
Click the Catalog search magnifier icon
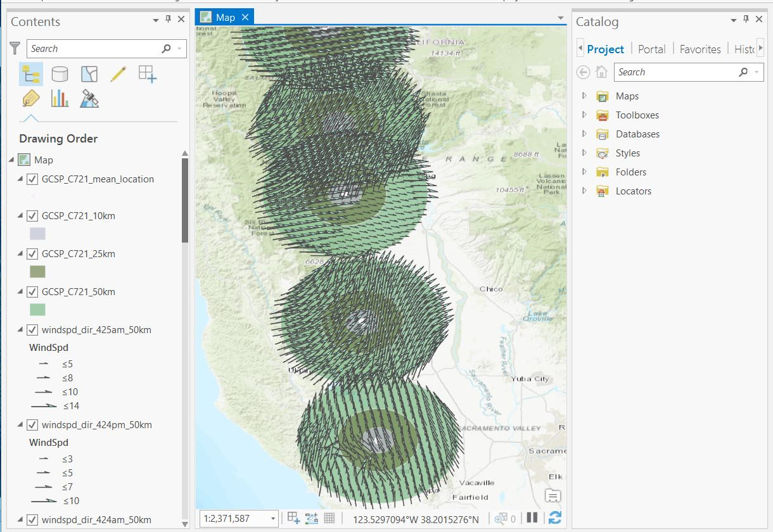coord(743,72)
